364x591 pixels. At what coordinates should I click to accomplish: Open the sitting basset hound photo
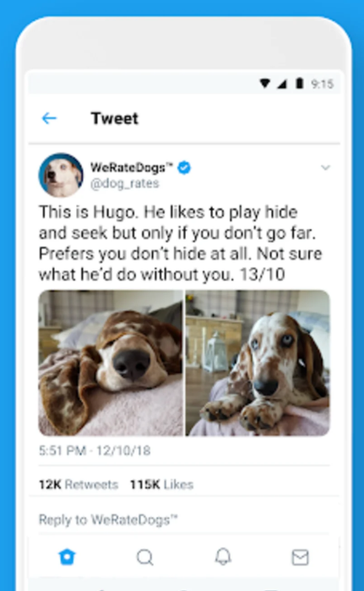258,363
